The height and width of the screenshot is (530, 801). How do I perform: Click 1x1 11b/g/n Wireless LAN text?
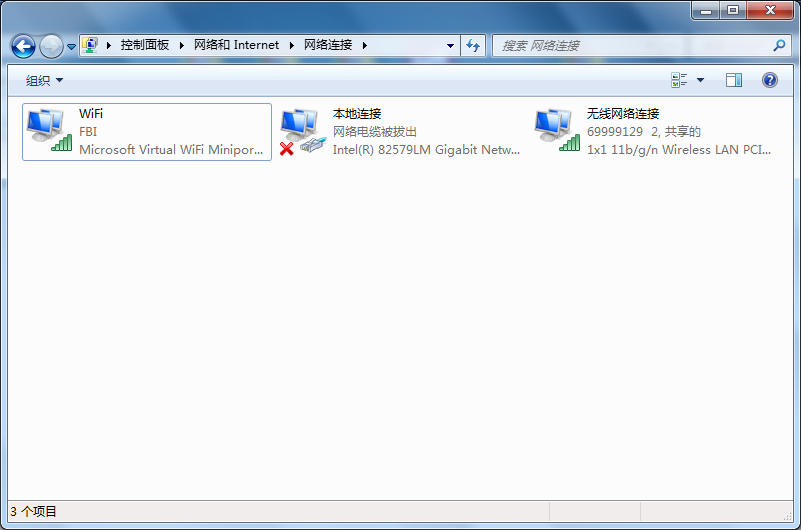point(679,150)
